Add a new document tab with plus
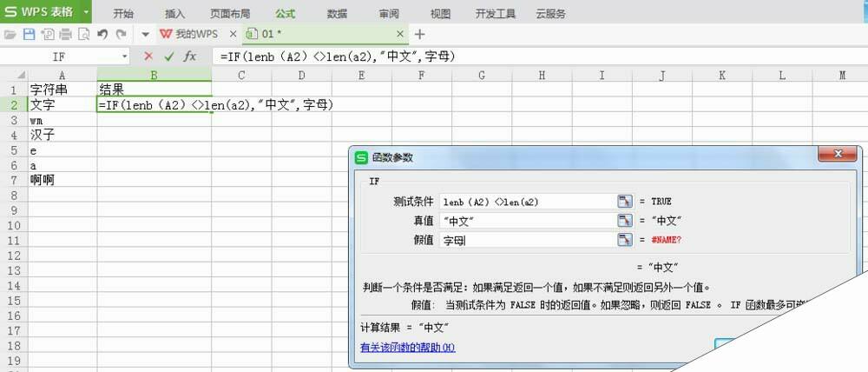The image size is (868, 372). click(x=420, y=34)
